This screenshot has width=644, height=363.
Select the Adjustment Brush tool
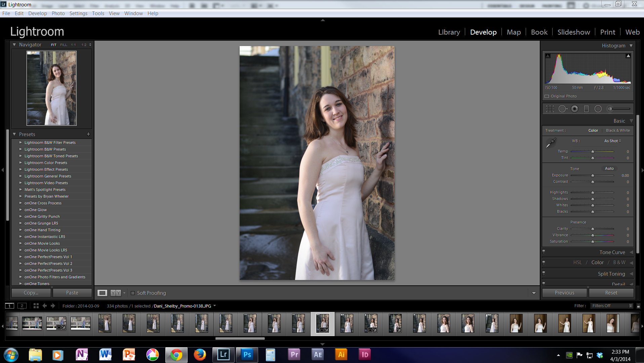619,109
